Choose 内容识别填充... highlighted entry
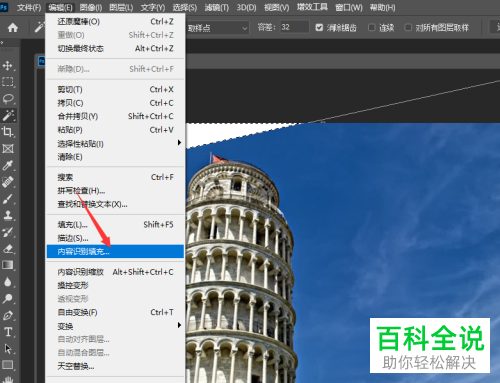 coord(115,252)
